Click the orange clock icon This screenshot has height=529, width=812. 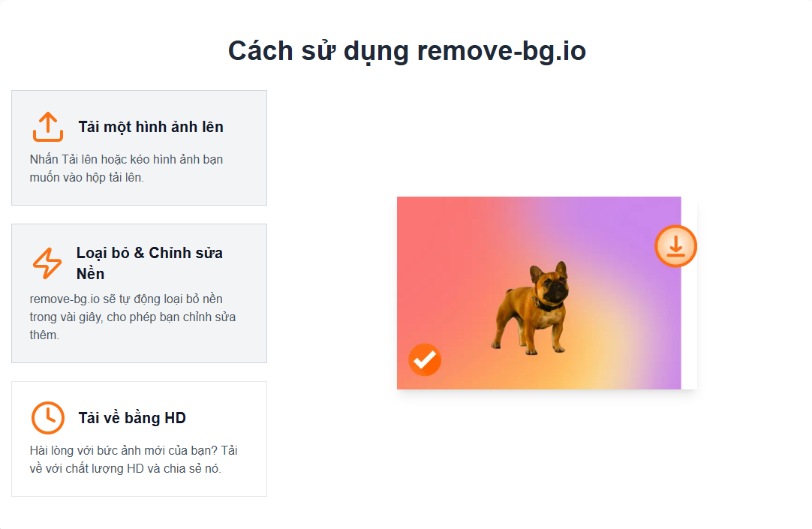click(x=47, y=418)
